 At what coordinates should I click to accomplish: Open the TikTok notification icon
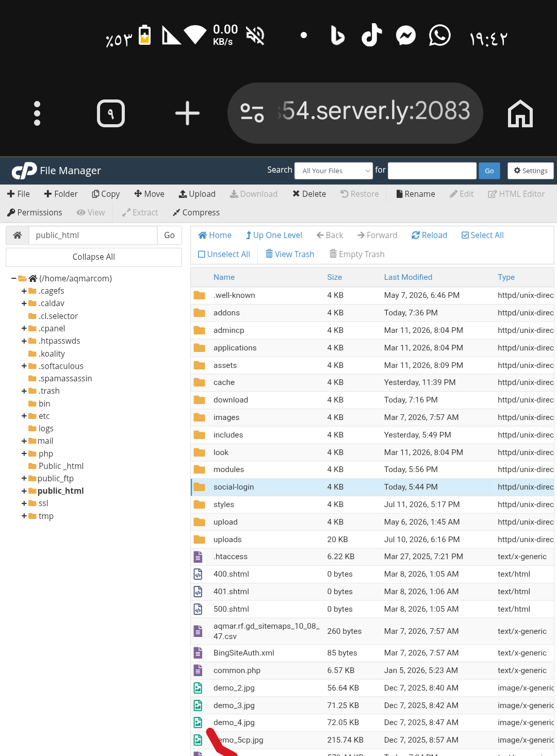click(371, 36)
